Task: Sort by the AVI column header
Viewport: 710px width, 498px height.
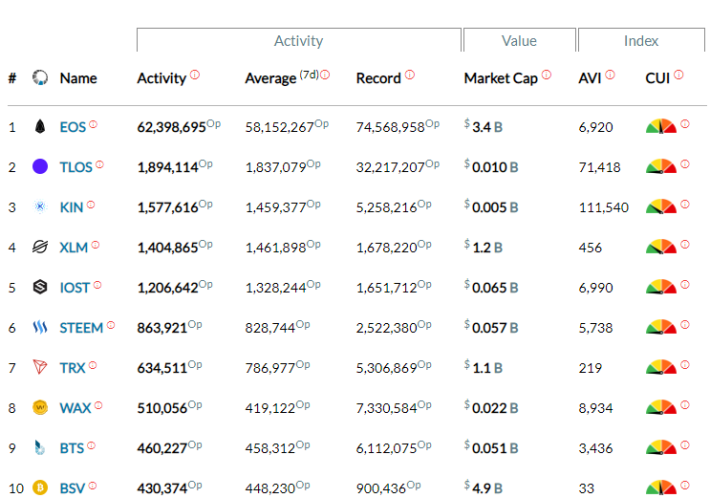Action: tap(590, 78)
